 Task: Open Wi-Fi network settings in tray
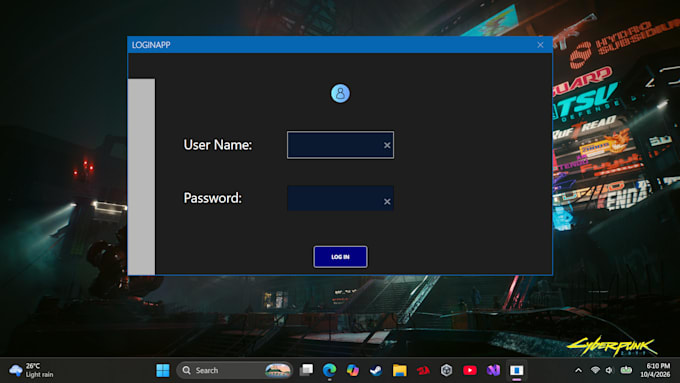click(595, 370)
